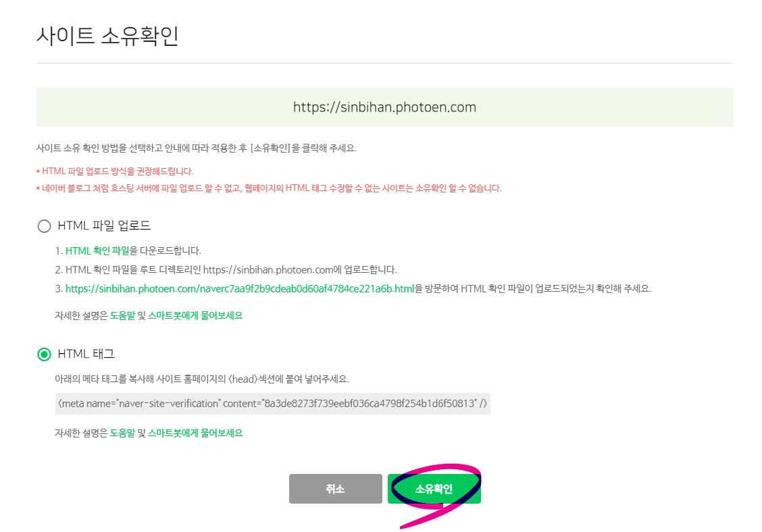Screen dimensions: 762x532
Task: Open 도움말 link under HTML tag section
Action: tap(122, 433)
